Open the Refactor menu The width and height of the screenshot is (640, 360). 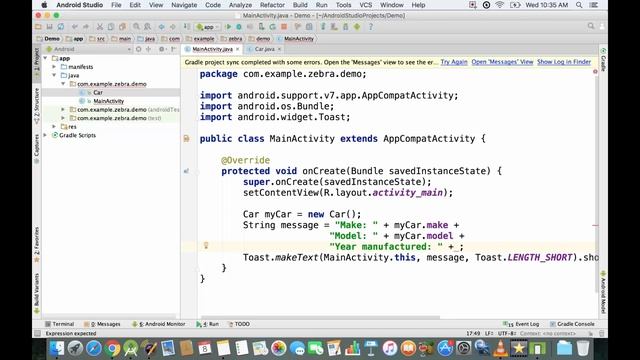(x=272, y=5)
